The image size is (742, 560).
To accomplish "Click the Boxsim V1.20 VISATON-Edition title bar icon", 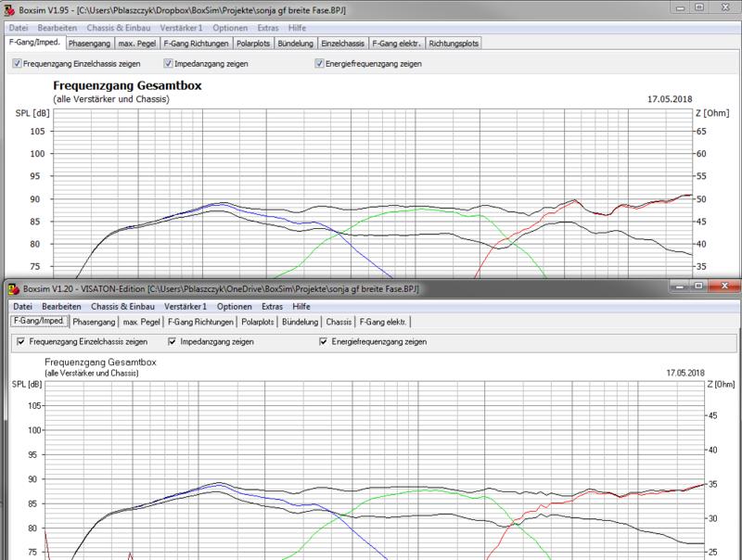I will coord(11,290).
